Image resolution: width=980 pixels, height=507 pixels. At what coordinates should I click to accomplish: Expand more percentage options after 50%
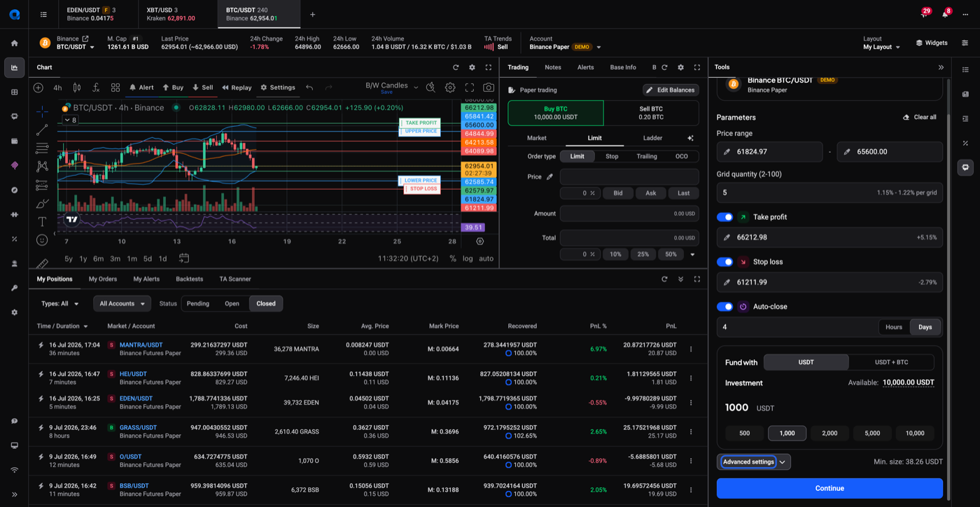click(x=692, y=254)
